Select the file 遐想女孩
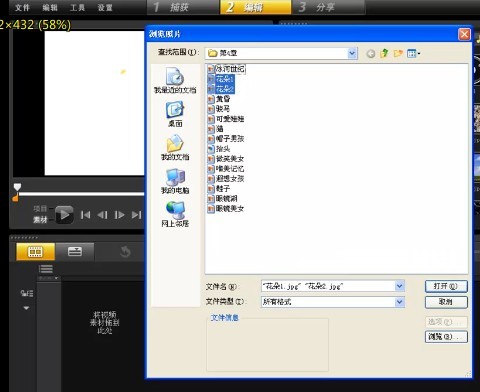 point(226,179)
